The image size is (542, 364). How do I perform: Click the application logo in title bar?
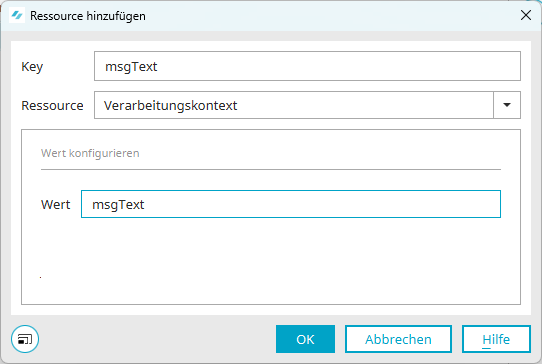[x=17, y=16]
